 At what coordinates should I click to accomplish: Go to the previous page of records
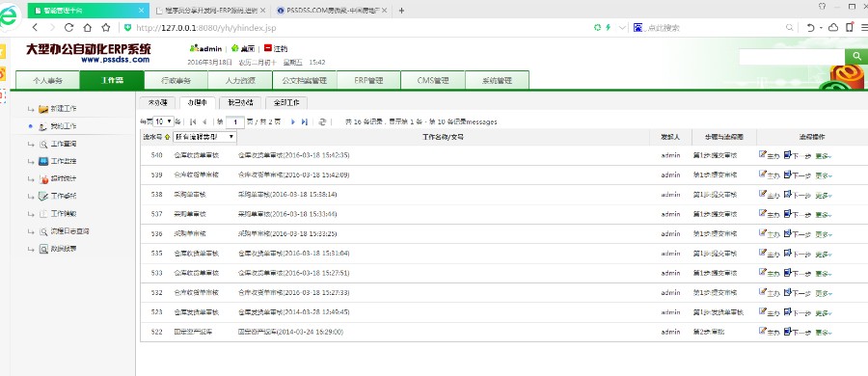pos(204,121)
